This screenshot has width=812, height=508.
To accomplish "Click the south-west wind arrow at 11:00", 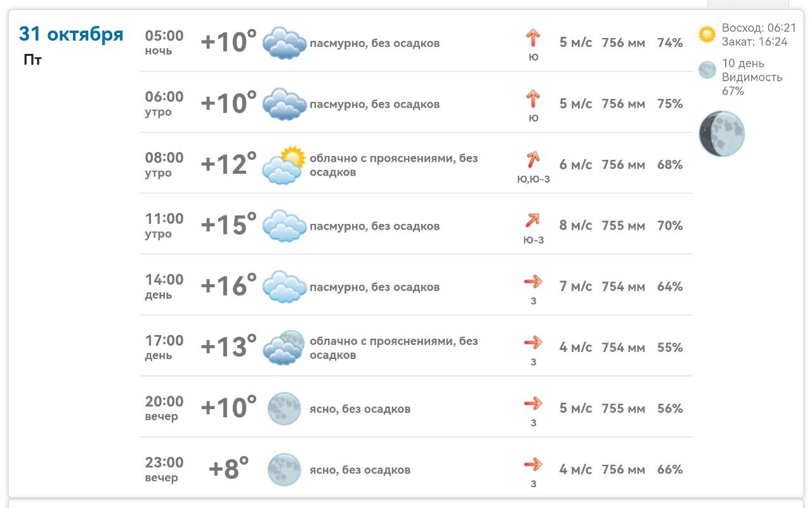I will coord(532,220).
